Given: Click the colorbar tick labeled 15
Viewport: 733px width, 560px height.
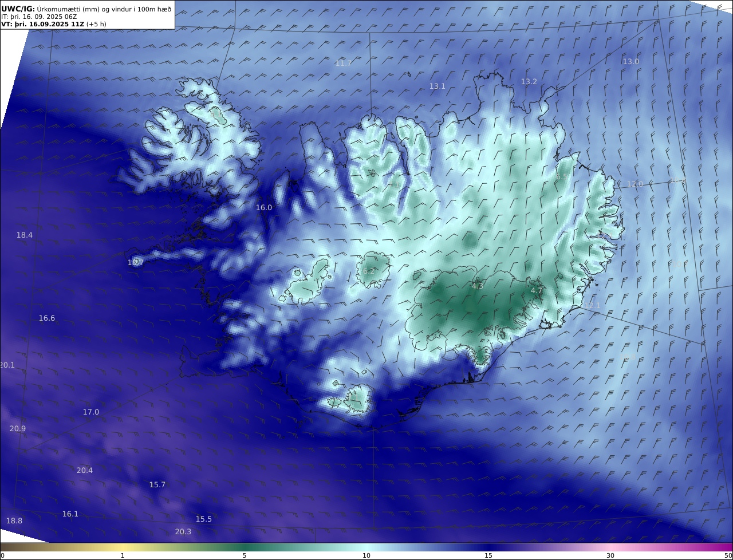Looking at the screenshot, I should 488,555.
